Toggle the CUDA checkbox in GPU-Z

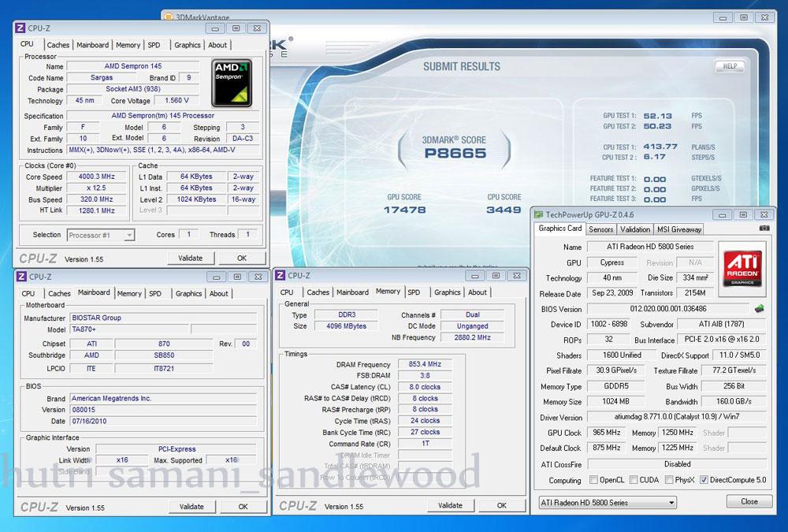(634, 480)
